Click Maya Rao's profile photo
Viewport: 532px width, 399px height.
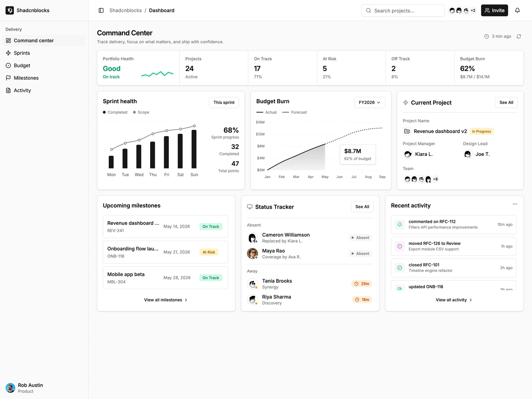click(252, 254)
